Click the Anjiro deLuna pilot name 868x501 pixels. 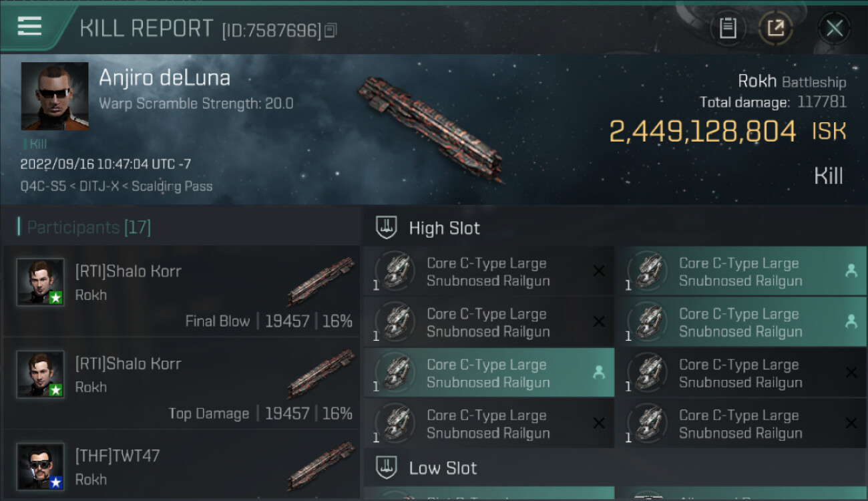(x=164, y=78)
